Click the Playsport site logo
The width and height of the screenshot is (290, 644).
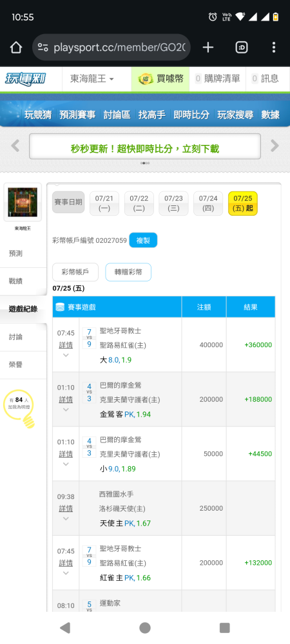coord(25,79)
